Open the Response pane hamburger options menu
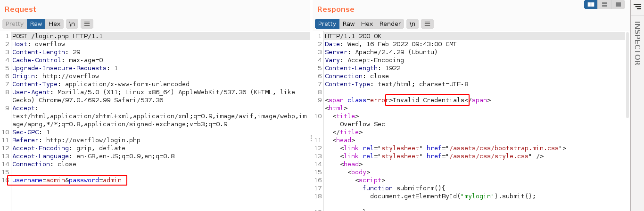The height and width of the screenshot is (211, 644). 427,24
